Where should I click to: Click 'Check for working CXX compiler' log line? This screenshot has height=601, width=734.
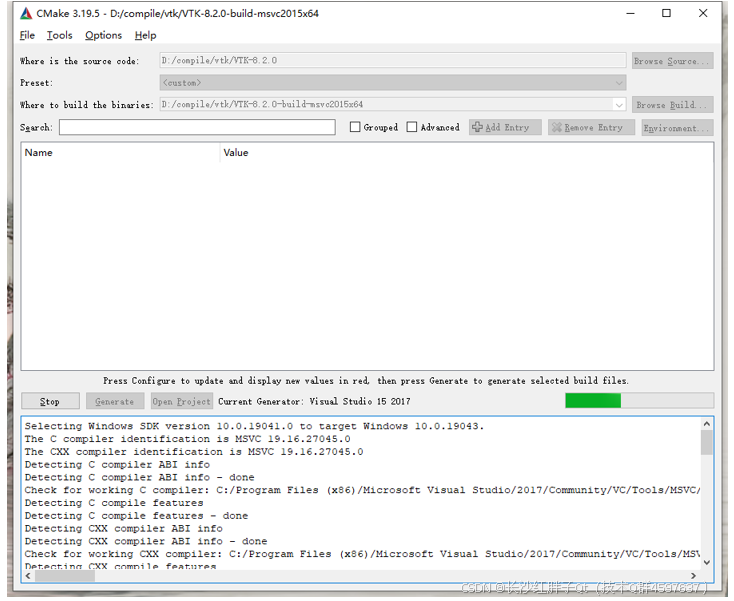[x=362, y=554]
